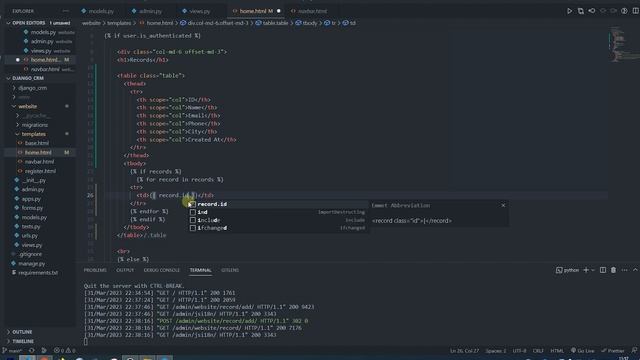This screenshot has height=360, width=640.
Task: Maximize the panel with the chevron up
Action: 635,270
